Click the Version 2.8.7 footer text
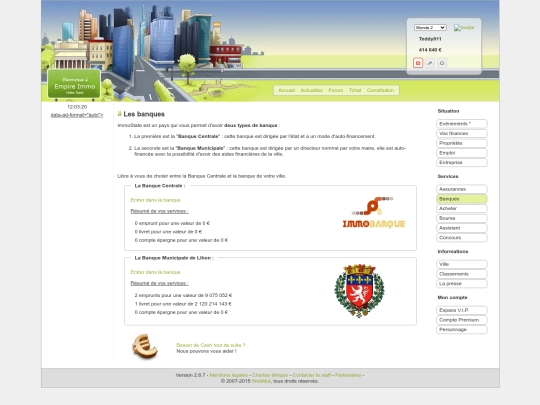Image resolution: width=540 pixels, height=405 pixels. tap(190, 375)
